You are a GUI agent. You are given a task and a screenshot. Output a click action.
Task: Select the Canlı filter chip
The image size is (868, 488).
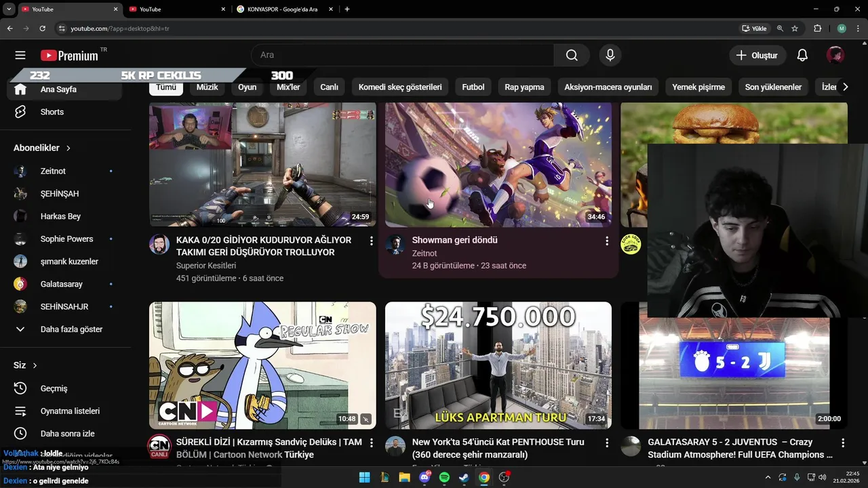point(329,87)
